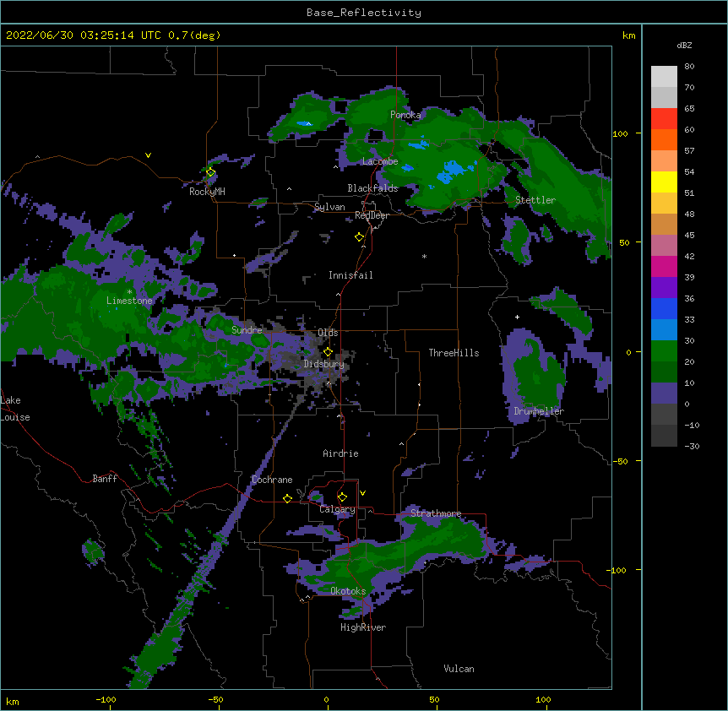Click the Olds city label
The image size is (728, 711).
(x=328, y=333)
